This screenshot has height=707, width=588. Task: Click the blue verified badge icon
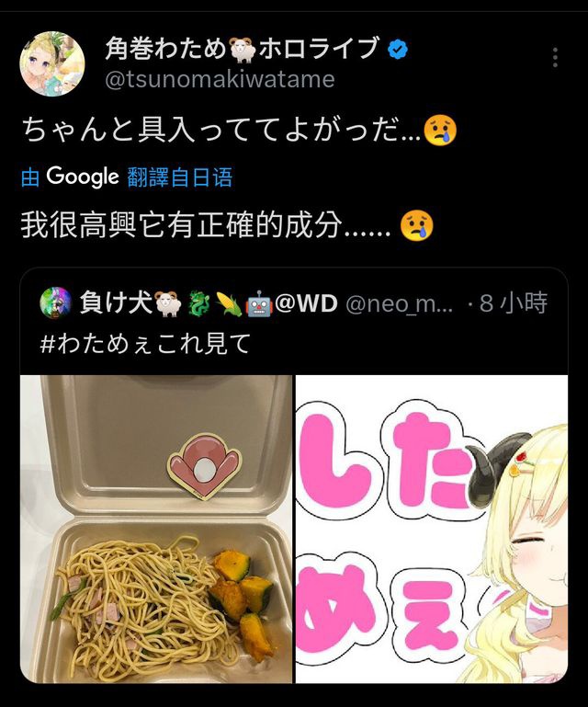[398, 49]
